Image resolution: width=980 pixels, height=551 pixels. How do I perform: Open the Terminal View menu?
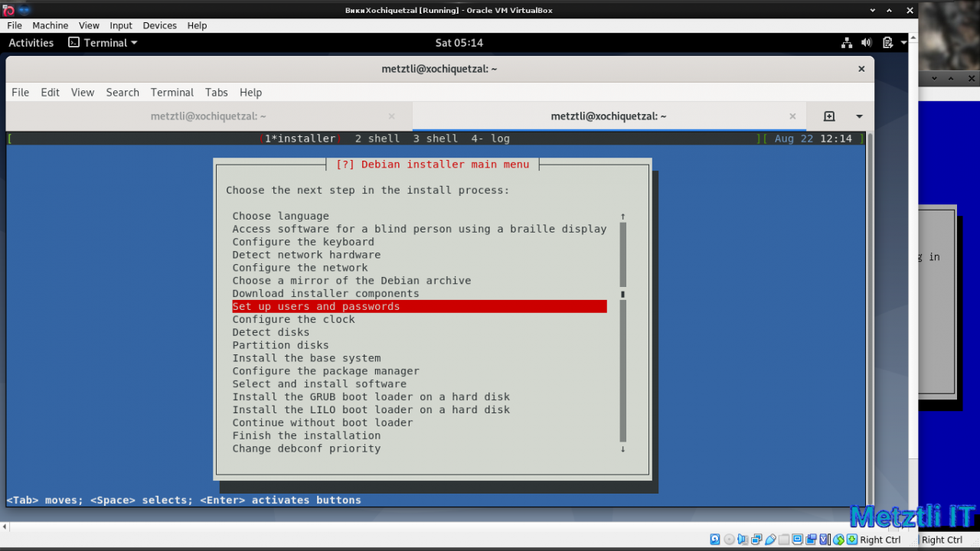point(83,92)
